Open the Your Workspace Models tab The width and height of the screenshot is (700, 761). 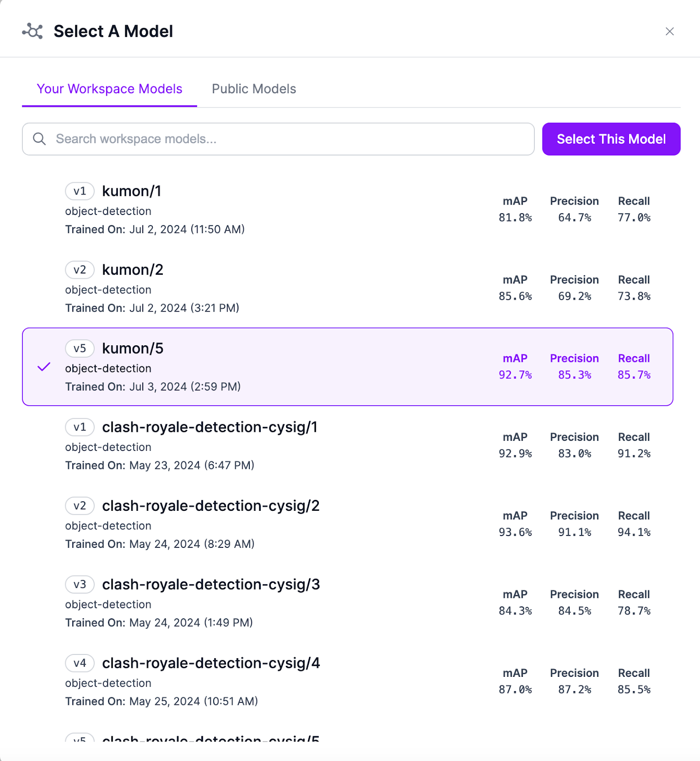pos(109,89)
